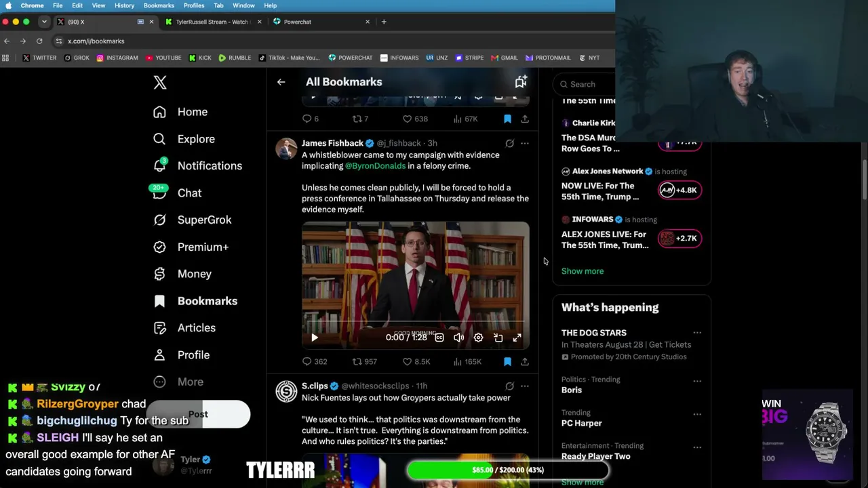868x488 pixels.
Task: Open more options on James Fishback's post
Action: (x=525, y=144)
